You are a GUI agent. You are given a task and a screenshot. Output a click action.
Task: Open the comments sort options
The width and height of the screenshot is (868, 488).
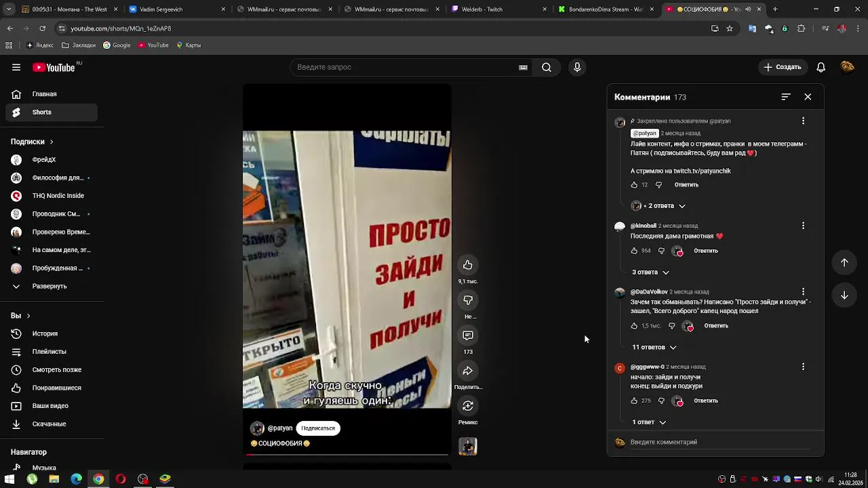786,97
